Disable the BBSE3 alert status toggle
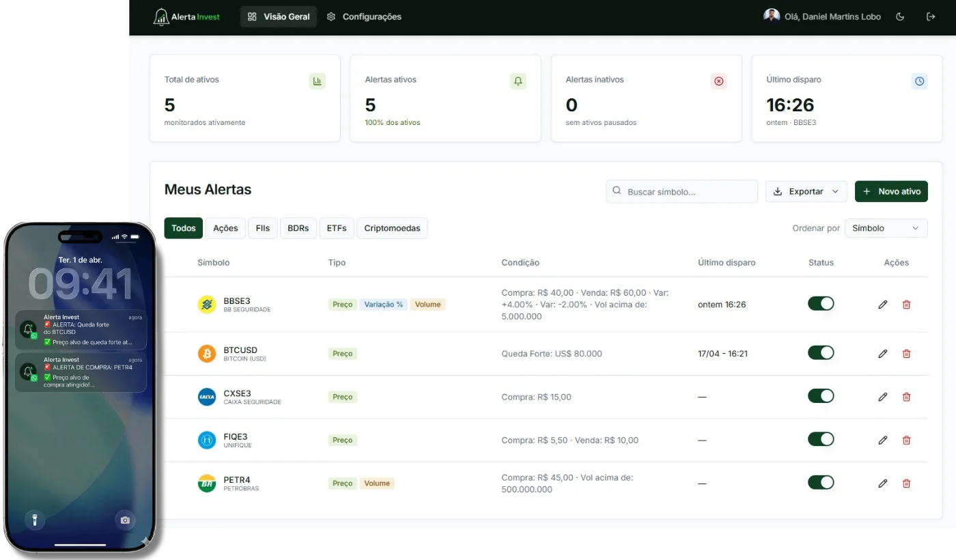 click(821, 304)
